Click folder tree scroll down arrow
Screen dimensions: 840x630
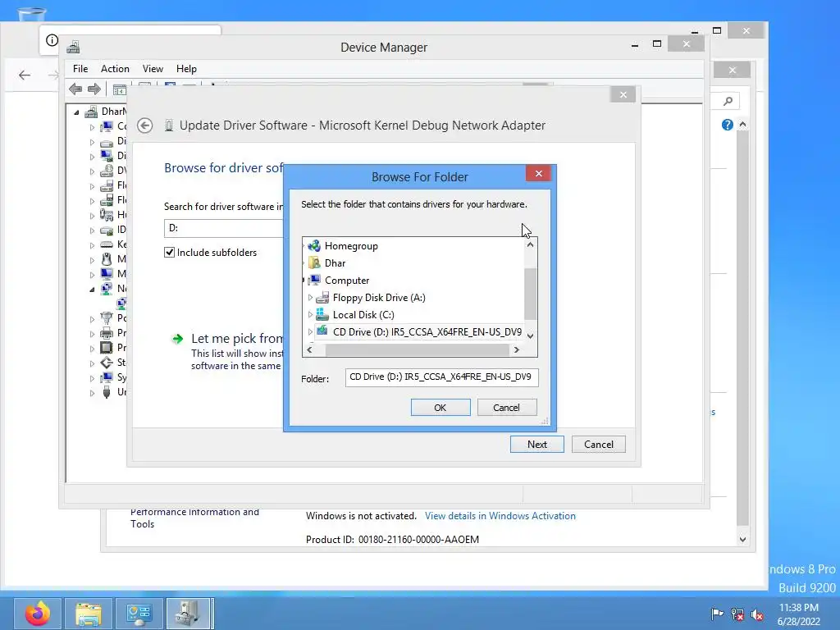tap(531, 336)
